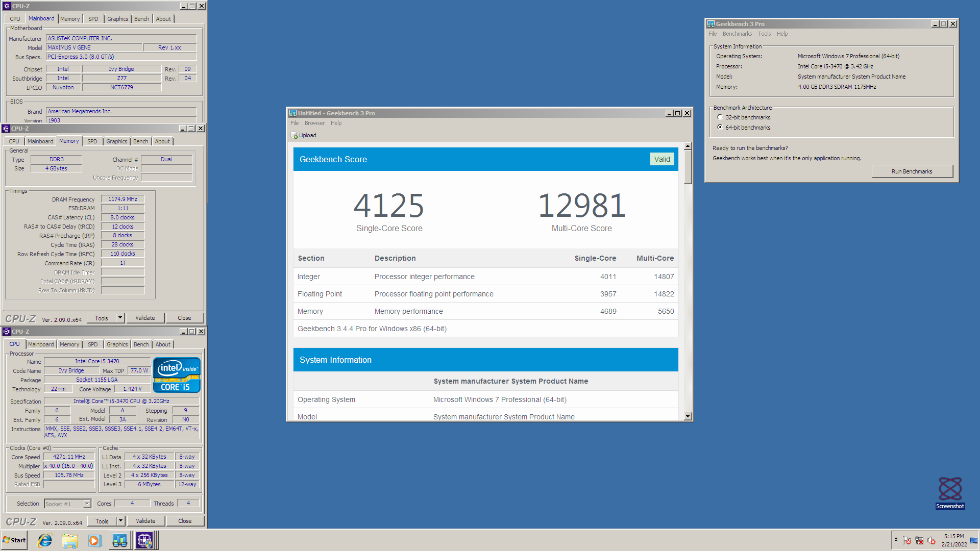Click the MAXIMUS V GENE model field
The image size is (980, 551).
tap(94, 47)
